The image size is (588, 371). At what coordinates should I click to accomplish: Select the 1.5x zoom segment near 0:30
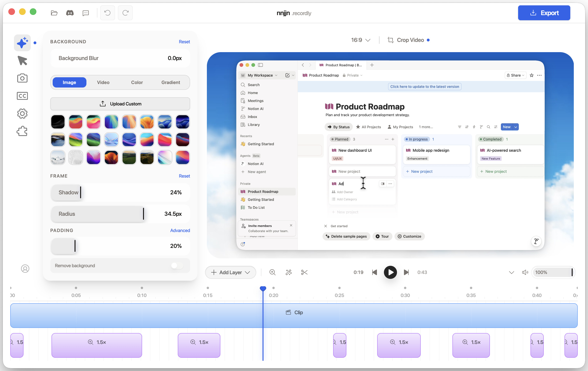click(399, 345)
